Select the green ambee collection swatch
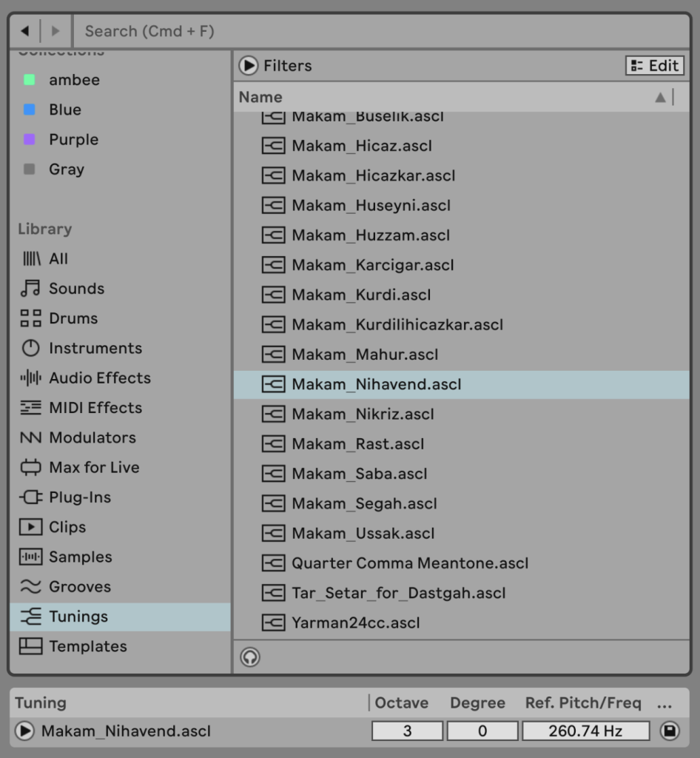 [30, 80]
